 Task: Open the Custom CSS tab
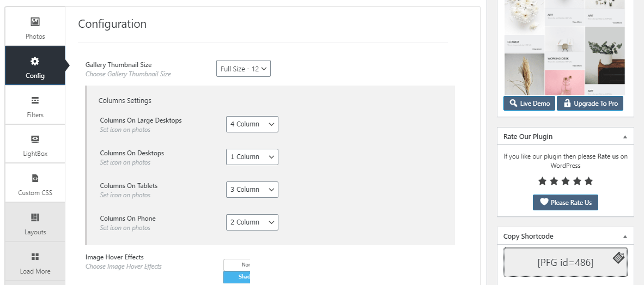pyautogui.click(x=35, y=183)
